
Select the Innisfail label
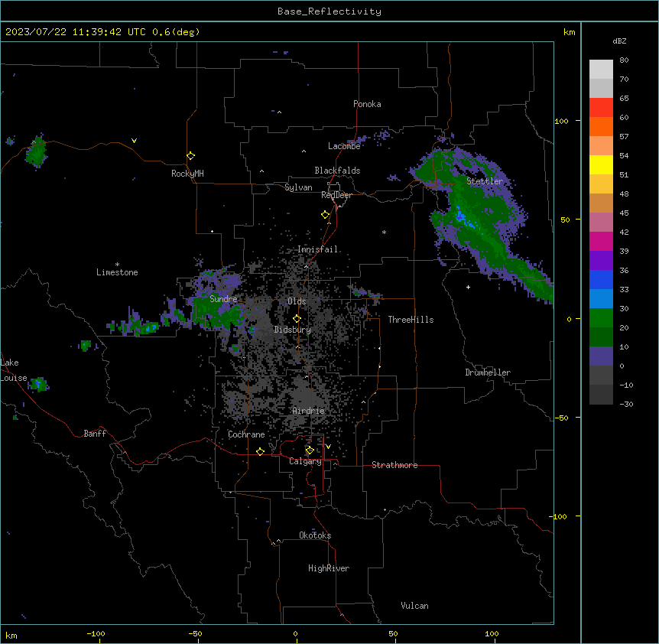point(317,249)
